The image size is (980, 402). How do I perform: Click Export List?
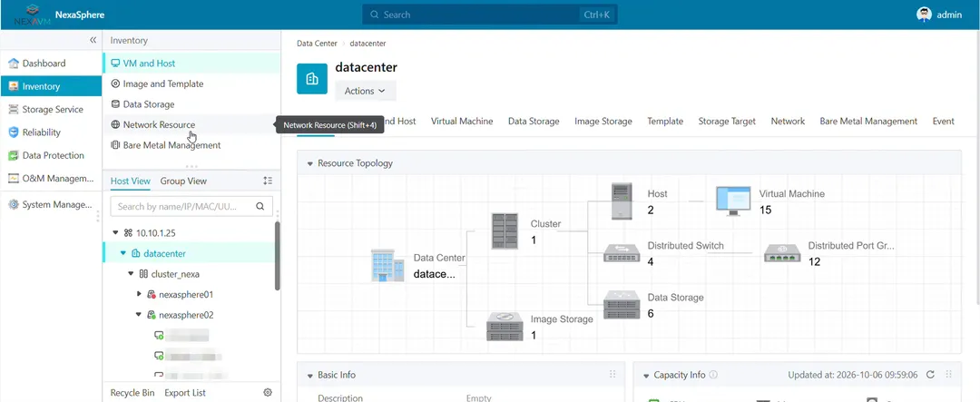(x=185, y=393)
